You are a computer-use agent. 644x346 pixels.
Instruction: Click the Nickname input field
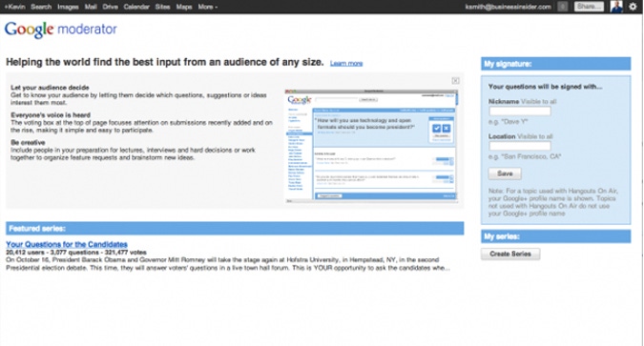tap(520, 112)
